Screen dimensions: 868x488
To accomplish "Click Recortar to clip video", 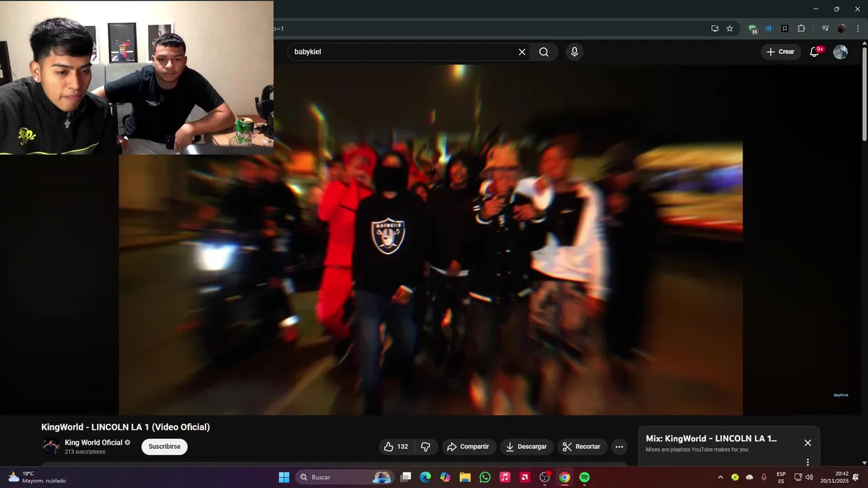I will pos(582,447).
